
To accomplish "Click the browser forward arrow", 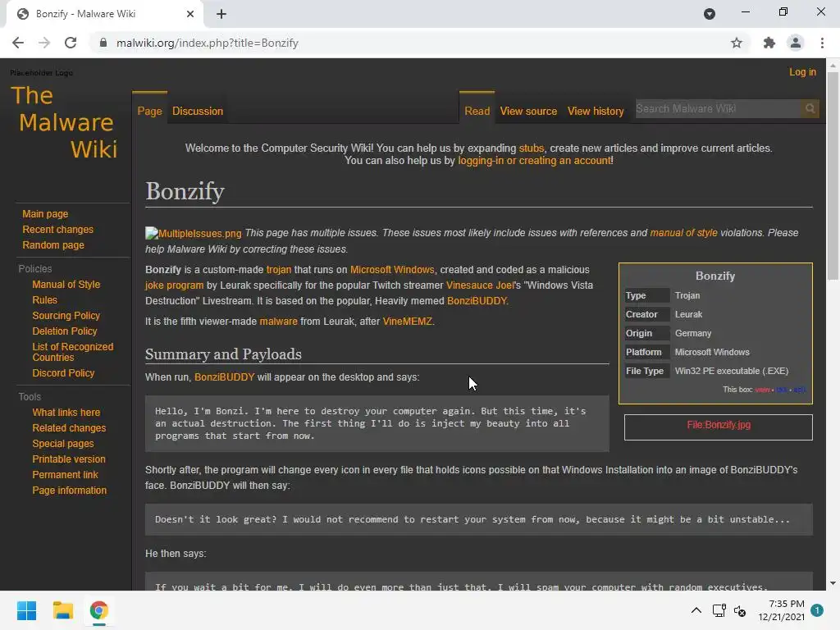I will coord(44,43).
